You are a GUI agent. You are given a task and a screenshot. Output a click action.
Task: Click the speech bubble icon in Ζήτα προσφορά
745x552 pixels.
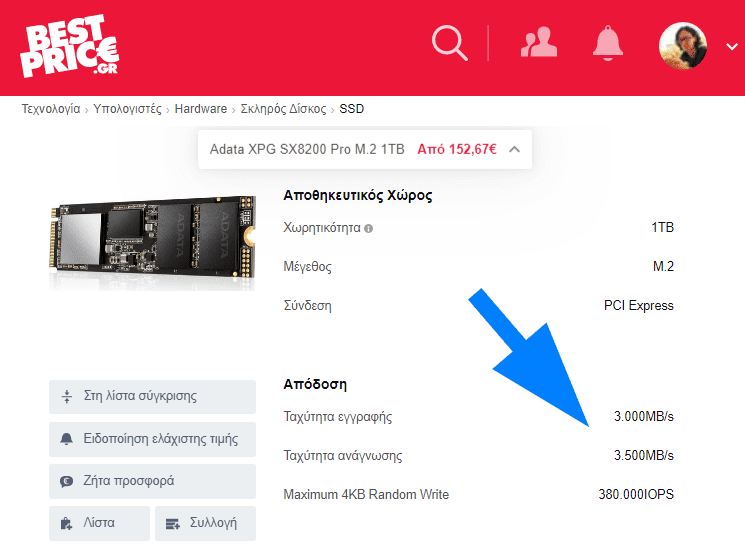(x=67, y=482)
